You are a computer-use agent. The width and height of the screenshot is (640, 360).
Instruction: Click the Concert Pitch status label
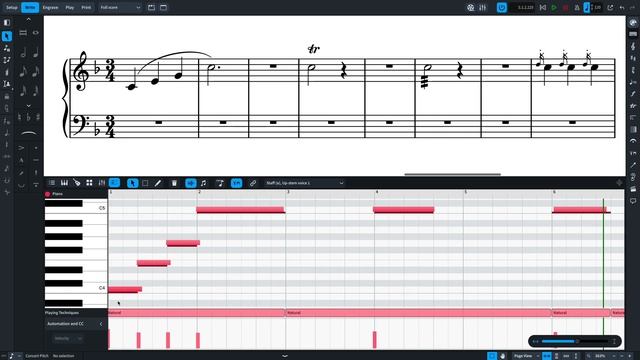click(37, 356)
